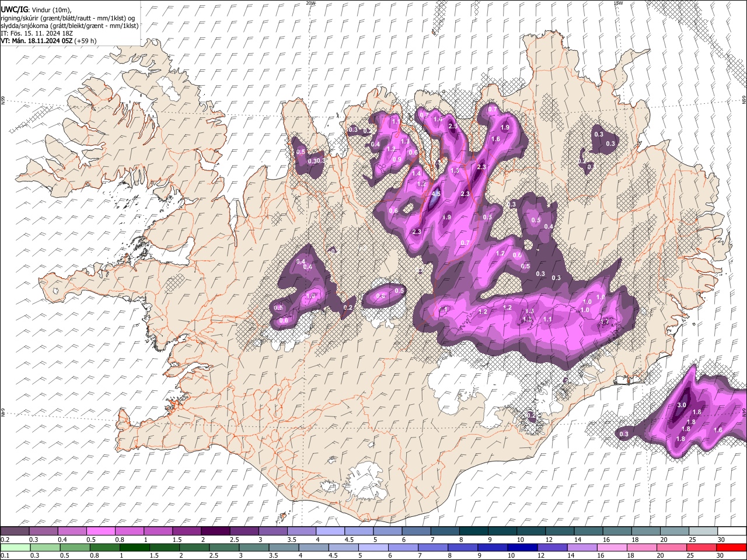Click top legend swatch between 0.5 and 0.8
This screenshot has height=560, width=747.
click(101, 531)
